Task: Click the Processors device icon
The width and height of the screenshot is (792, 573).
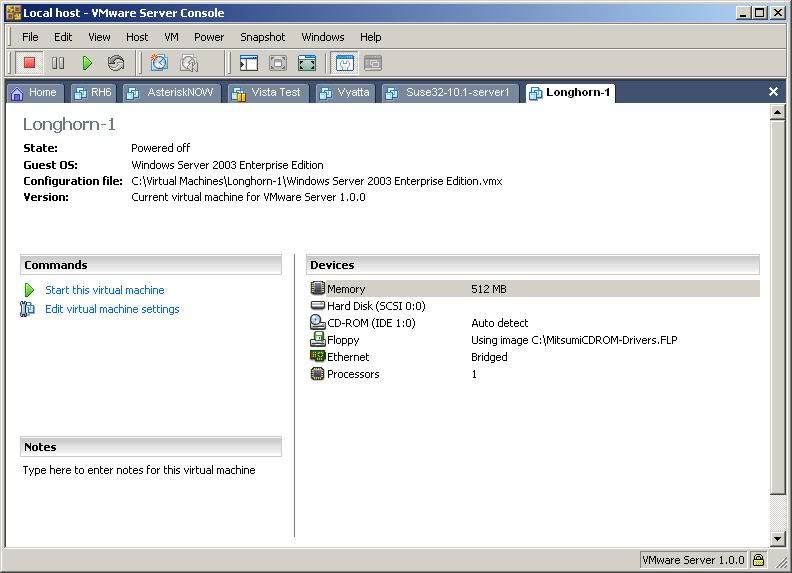Action: (317, 374)
